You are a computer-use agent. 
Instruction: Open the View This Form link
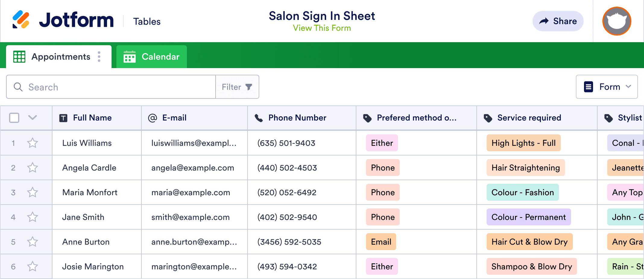point(322,28)
